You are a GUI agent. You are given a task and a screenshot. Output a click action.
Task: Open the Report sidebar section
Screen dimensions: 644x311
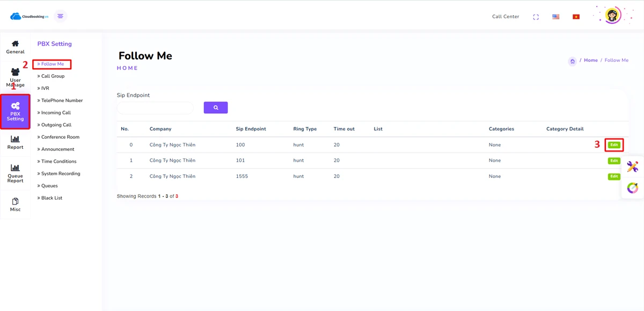click(15, 142)
